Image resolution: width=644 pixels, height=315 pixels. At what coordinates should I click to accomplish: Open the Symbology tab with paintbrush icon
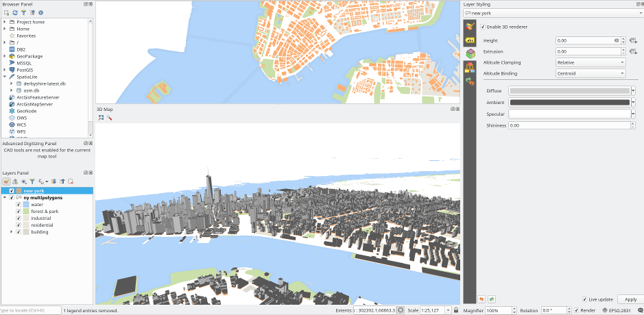pos(470,27)
